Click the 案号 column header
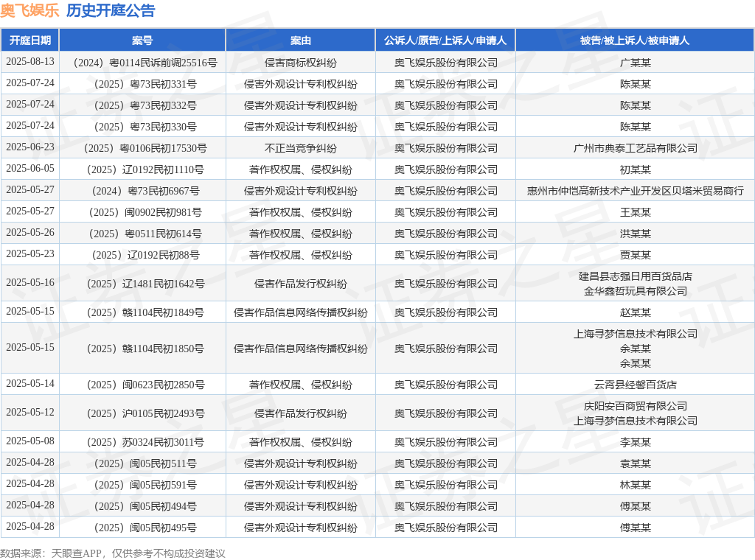 (x=142, y=41)
